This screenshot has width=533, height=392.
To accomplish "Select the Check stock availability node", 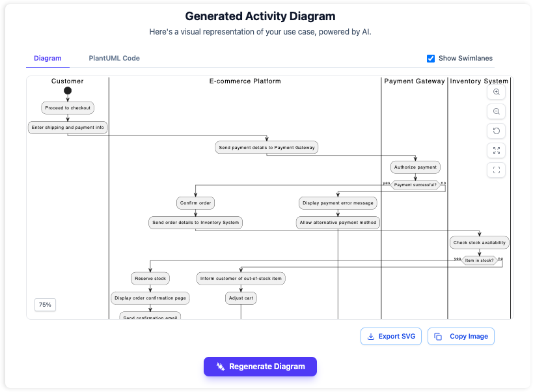I will [480, 242].
